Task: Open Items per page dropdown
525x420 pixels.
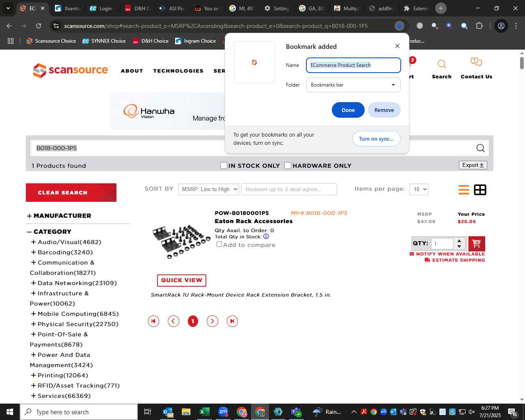Action: (419, 189)
